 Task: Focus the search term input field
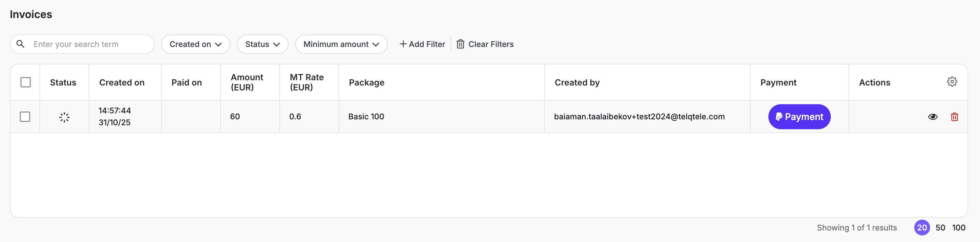(x=91, y=44)
